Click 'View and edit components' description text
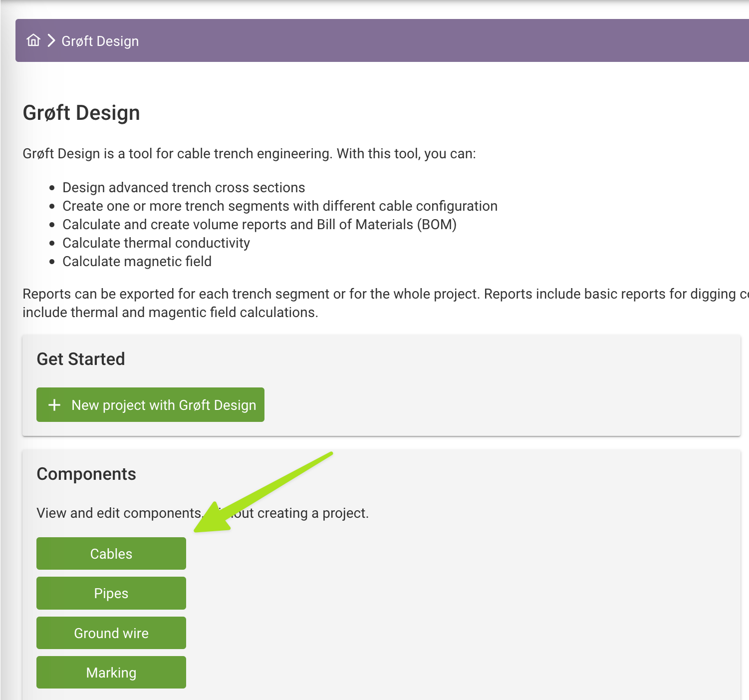 (203, 513)
